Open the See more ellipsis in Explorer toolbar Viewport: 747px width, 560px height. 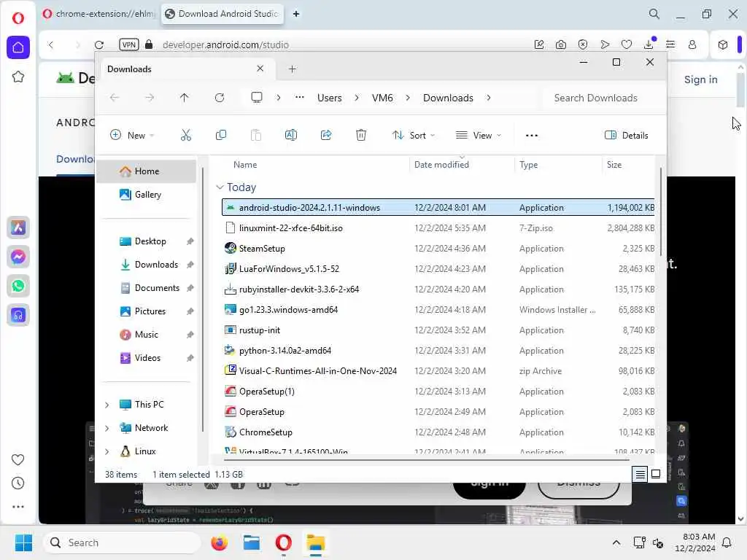[532, 135]
